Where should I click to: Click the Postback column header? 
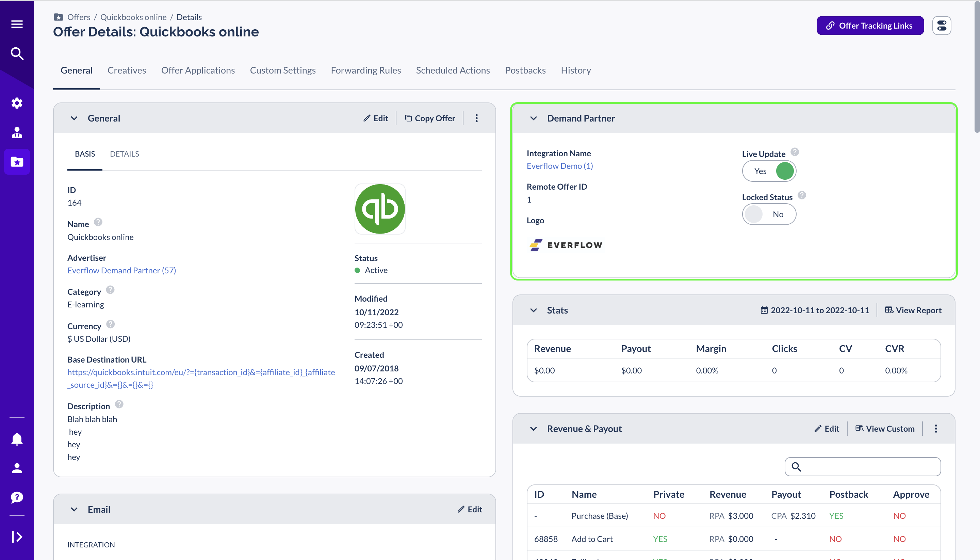[x=849, y=494]
